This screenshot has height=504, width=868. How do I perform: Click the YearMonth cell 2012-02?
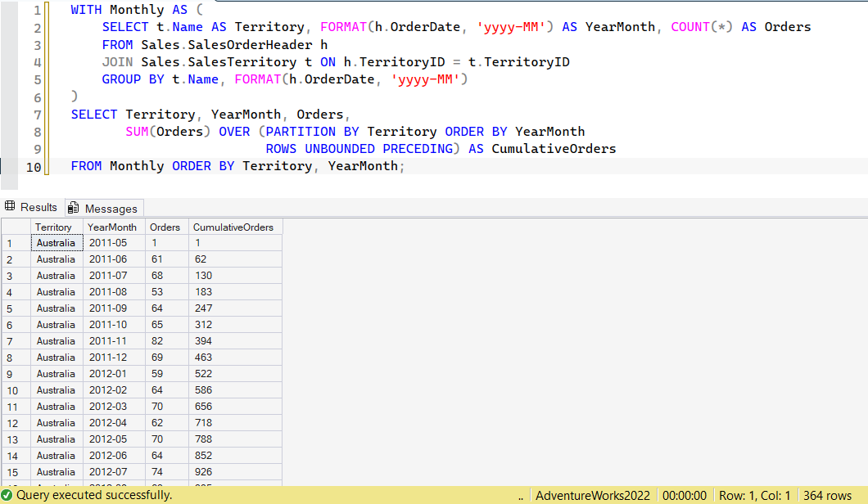click(114, 390)
